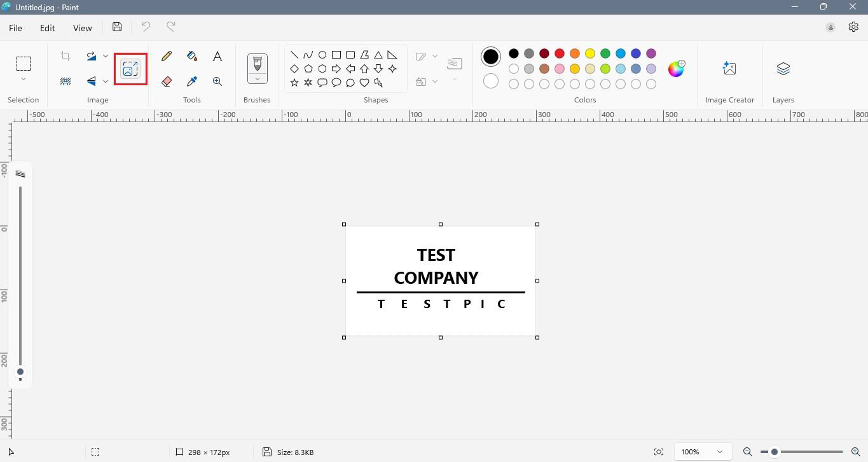The height and width of the screenshot is (462, 868).
Task: Choose the five-point star shape
Action: tap(294, 83)
